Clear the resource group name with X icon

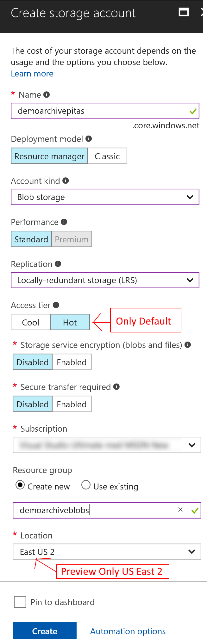[180, 510]
